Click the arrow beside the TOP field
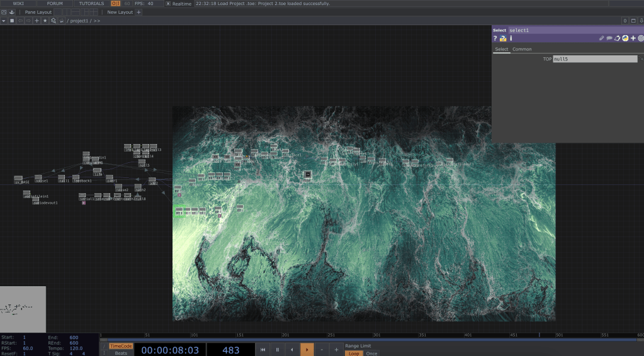 (x=641, y=59)
